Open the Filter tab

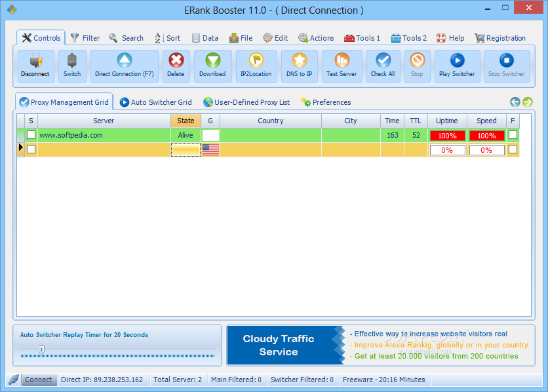(x=85, y=38)
